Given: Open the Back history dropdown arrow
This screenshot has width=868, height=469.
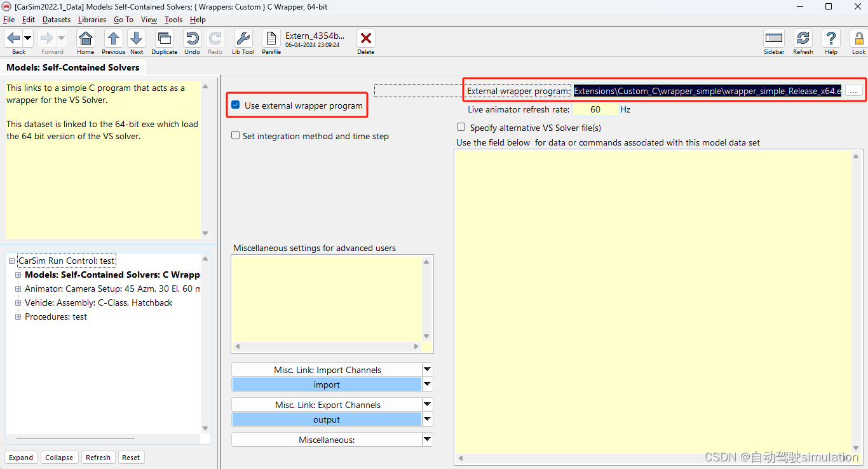Looking at the screenshot, I should pos(27,38).
